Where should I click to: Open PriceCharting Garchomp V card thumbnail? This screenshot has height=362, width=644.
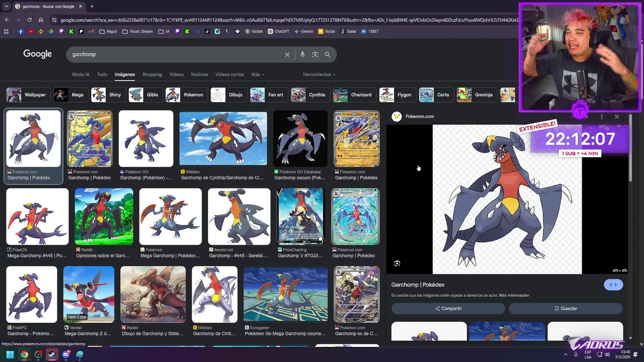[300, 217]
